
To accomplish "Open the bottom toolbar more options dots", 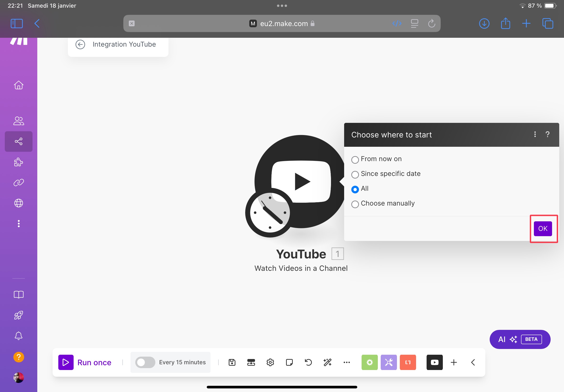I will click(347, 362).
